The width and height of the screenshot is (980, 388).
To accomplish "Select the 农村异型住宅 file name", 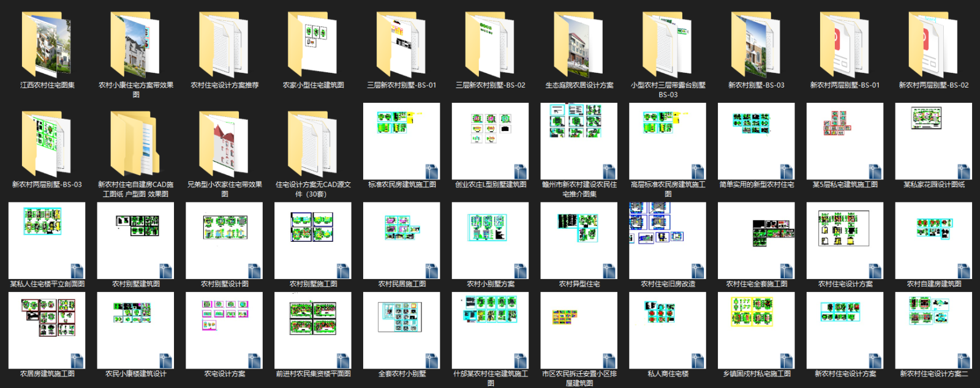I will pyautogui.click(x=579, y=284).
